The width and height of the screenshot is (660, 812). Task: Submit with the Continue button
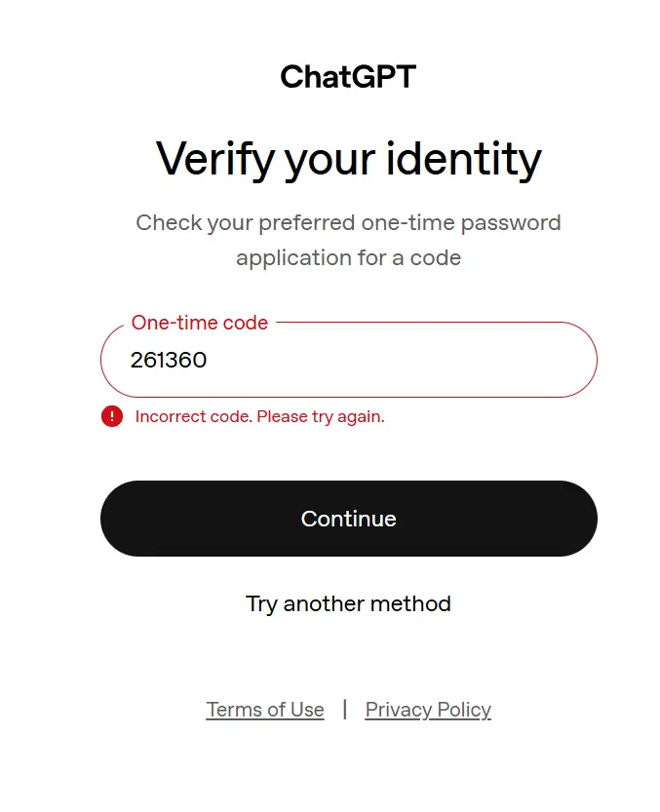point(349,519)
